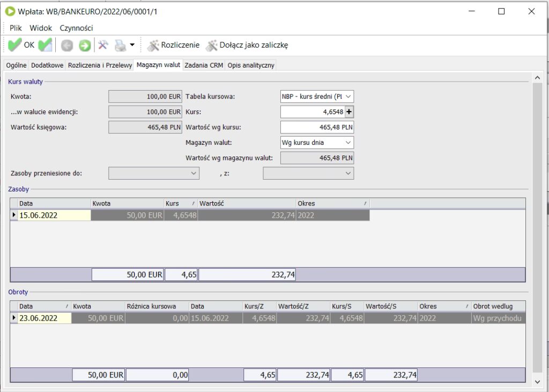Click the Wartość wg kursu input field

pyautogui.click(x=317, y=128)
